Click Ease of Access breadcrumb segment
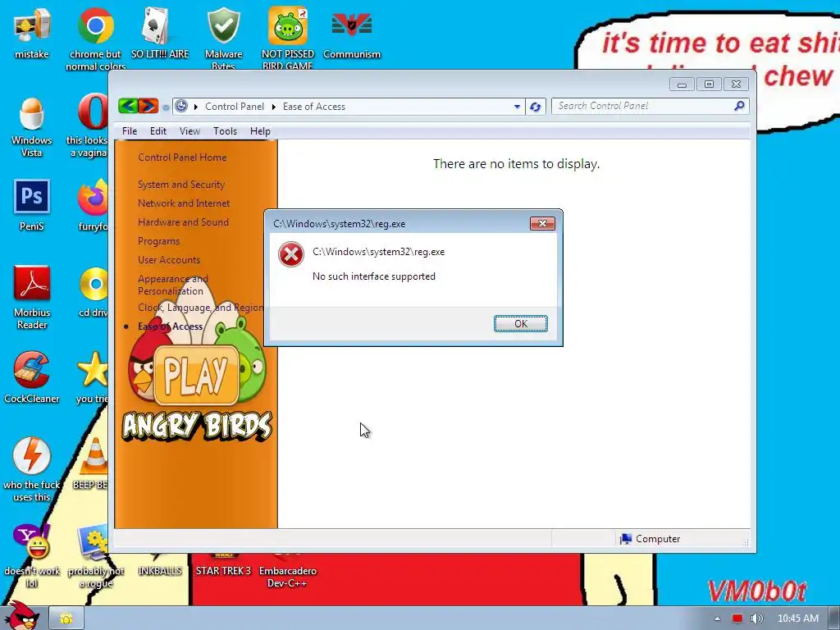Viewport: 840px width, 630px height. [x=314, y=107]
